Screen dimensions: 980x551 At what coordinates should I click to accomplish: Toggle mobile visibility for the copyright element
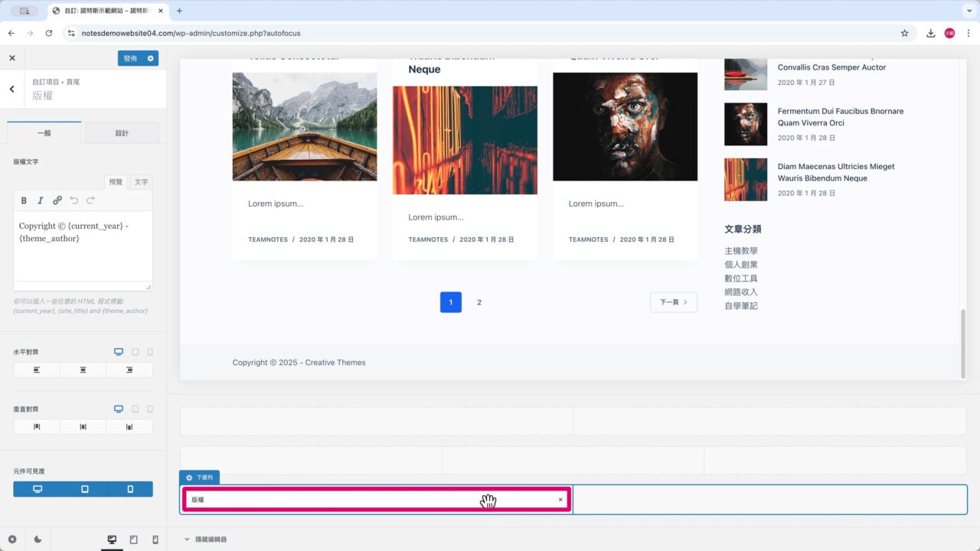129,489
